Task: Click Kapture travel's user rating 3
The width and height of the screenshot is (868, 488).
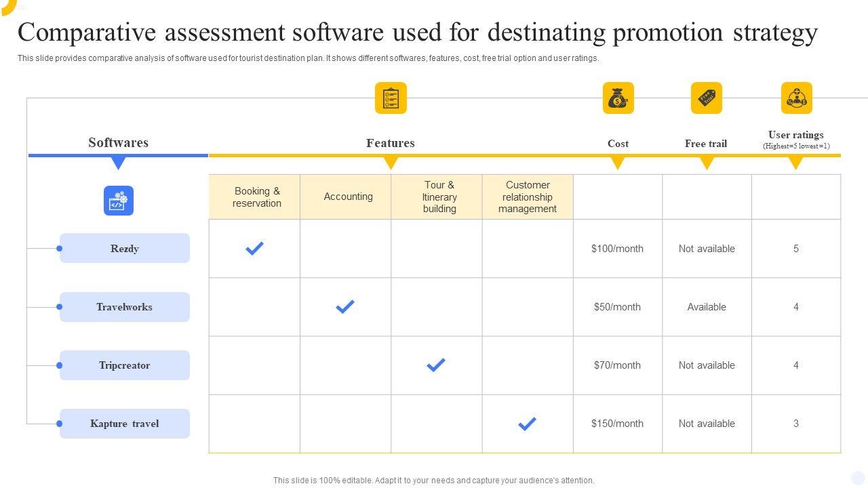Action: [796, 424]
